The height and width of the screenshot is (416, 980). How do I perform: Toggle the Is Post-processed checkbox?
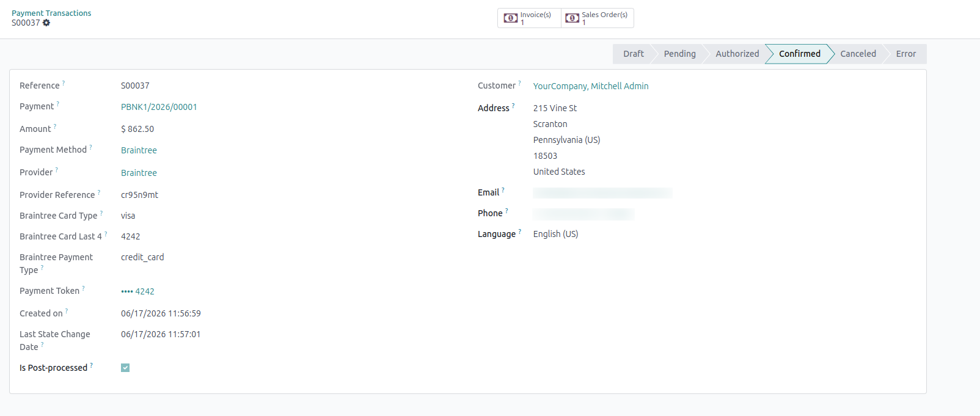pyautogui.click(x=125, y=368)
